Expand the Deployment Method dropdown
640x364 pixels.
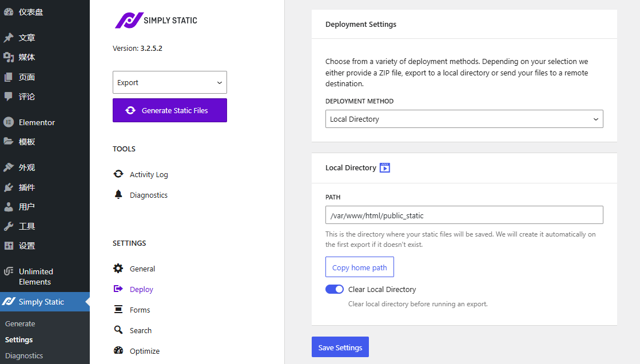click(464, 119)
